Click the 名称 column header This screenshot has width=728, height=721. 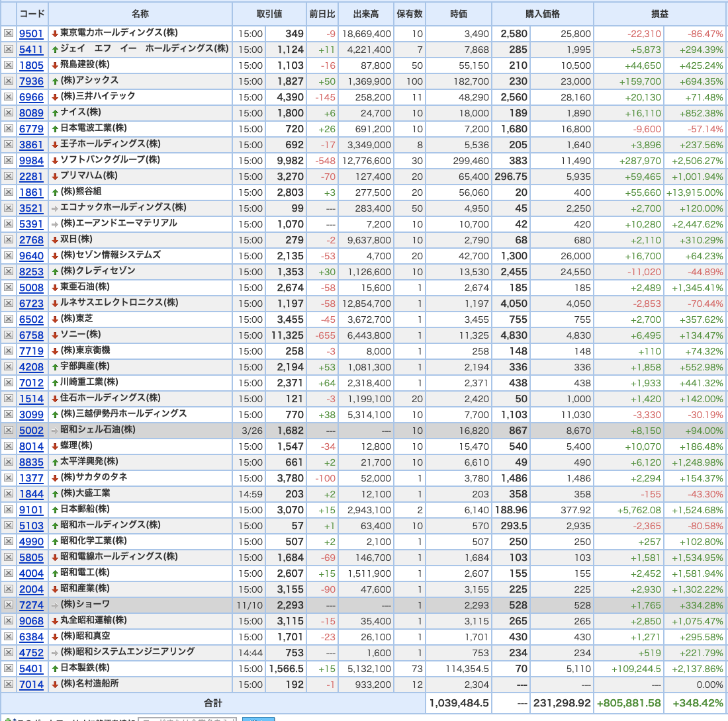(140, 14)
